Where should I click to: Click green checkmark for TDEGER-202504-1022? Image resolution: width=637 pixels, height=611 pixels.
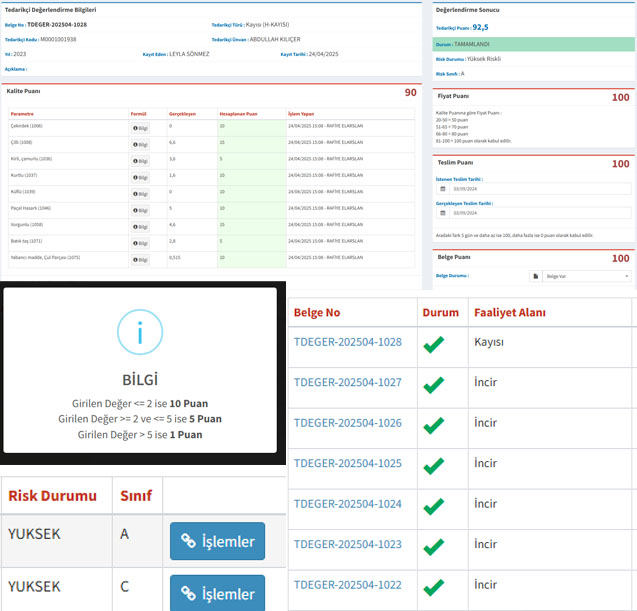(x=433, y=586)
